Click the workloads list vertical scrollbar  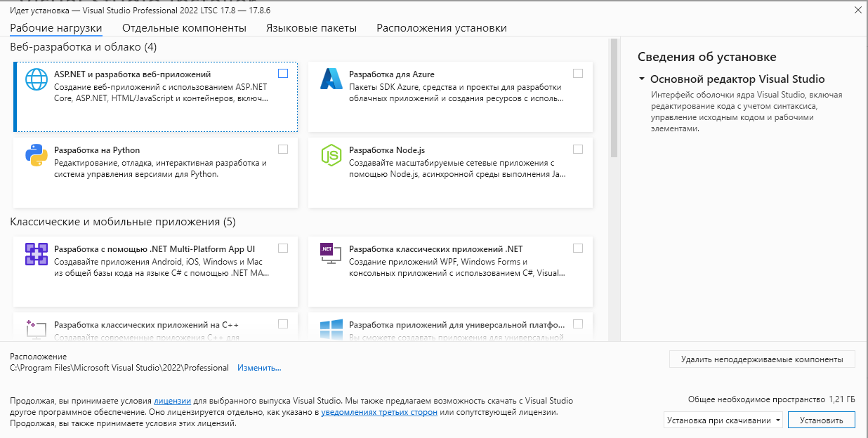pyautogui.click(x=614, y=98)
